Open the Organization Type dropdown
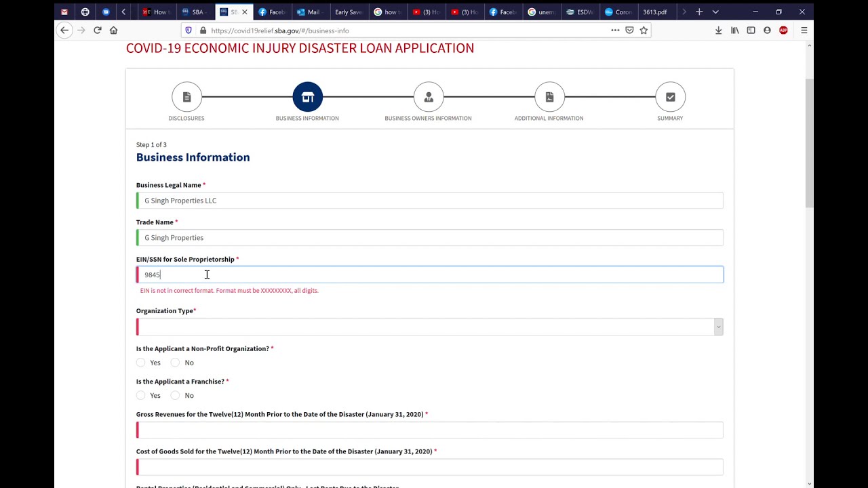 click(430, 327)
